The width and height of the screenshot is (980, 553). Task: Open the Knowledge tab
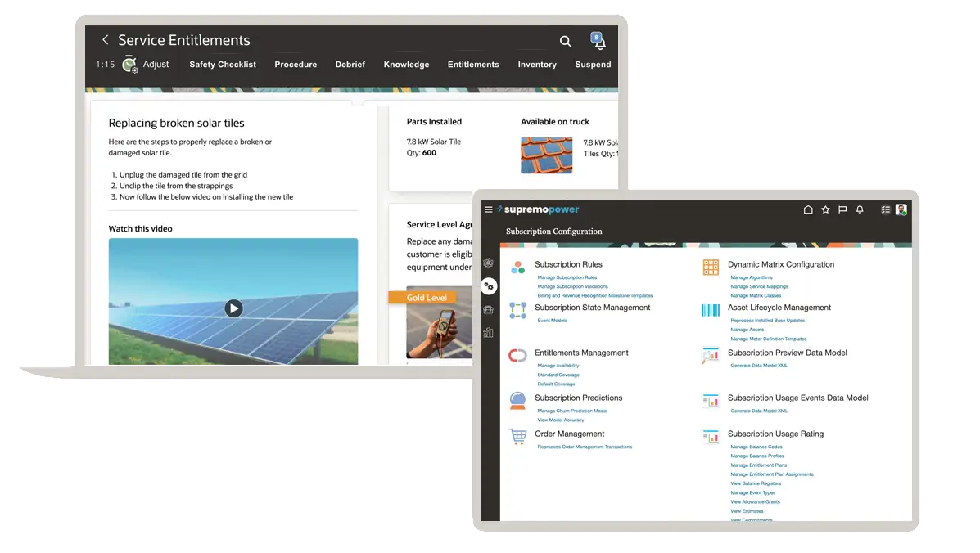(x=406, y=65)
